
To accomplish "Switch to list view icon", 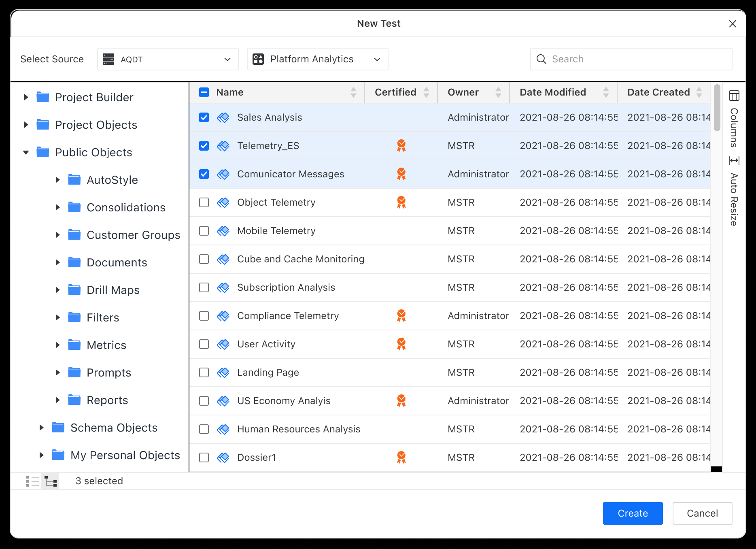I will tap(32, 481).
